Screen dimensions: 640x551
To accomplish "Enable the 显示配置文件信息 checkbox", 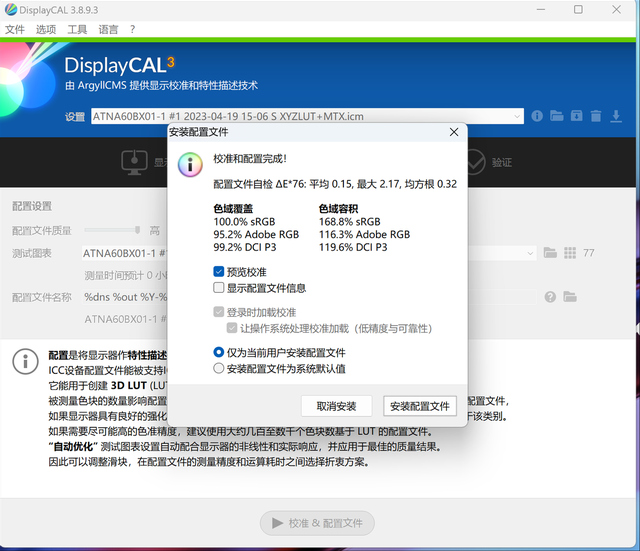I will point(219,288).
